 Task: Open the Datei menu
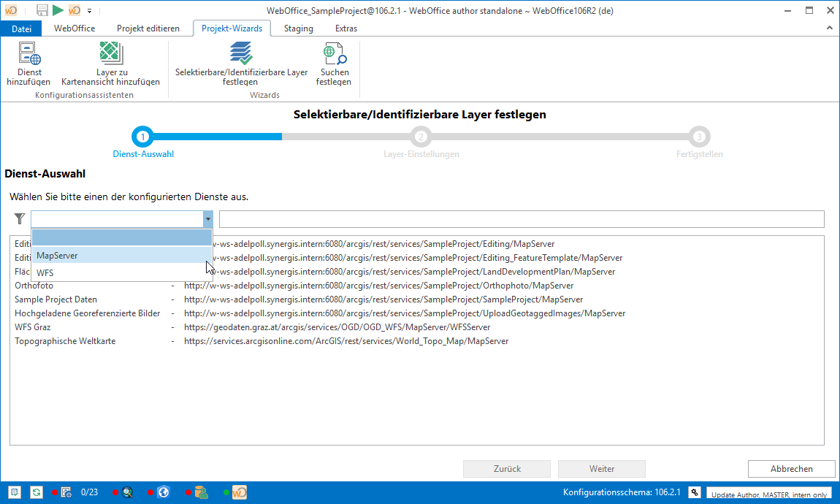click(x=22, y=28)
